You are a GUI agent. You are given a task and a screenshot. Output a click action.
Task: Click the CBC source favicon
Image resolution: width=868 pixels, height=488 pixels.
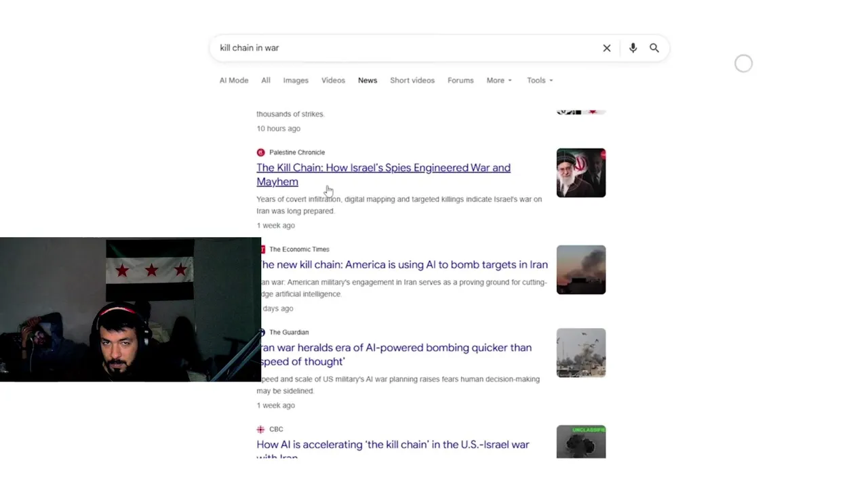click(260, 429)
